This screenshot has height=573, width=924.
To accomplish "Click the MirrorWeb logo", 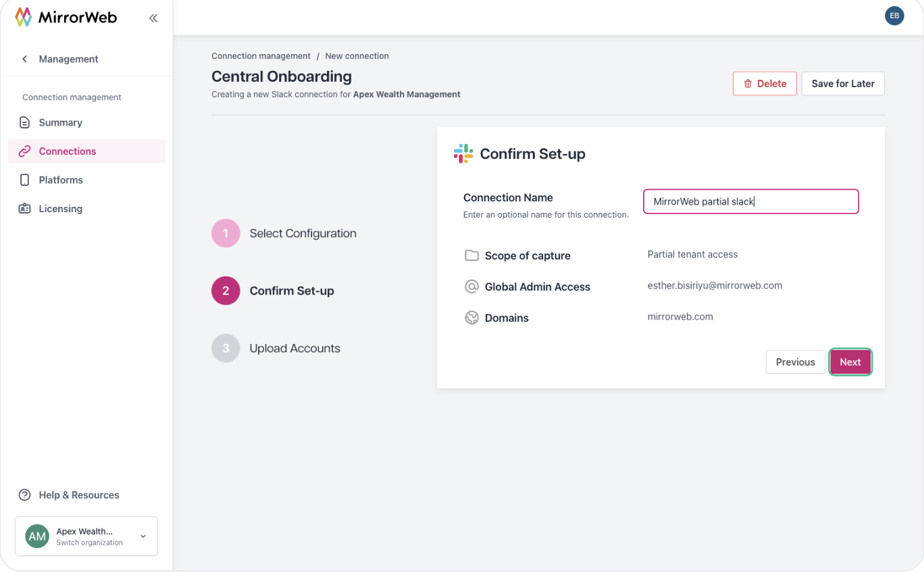I will (x=66, y=18).
